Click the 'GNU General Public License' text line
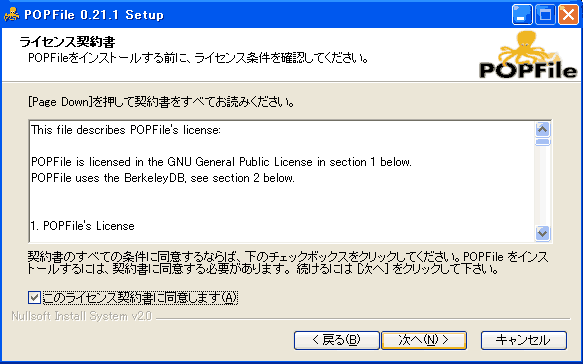 221,162
